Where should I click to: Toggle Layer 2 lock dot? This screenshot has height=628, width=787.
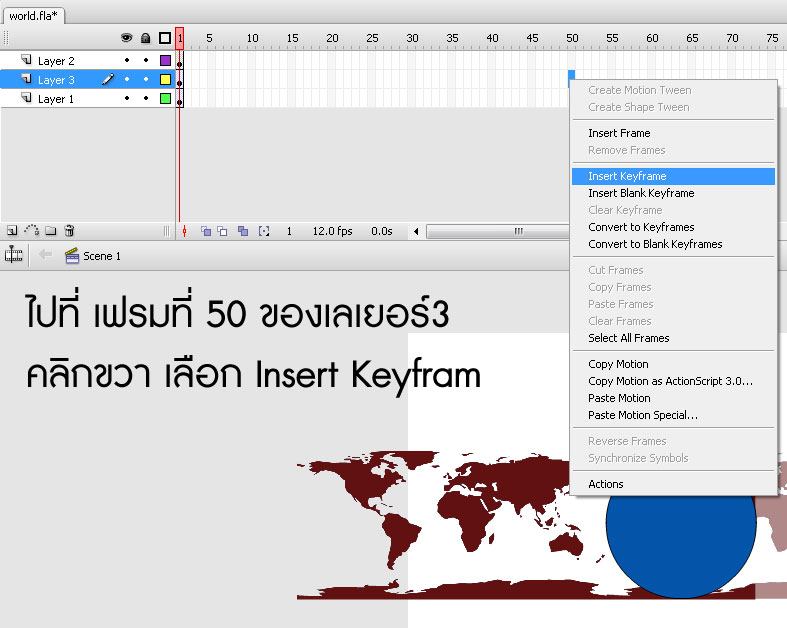click(146, 60)
